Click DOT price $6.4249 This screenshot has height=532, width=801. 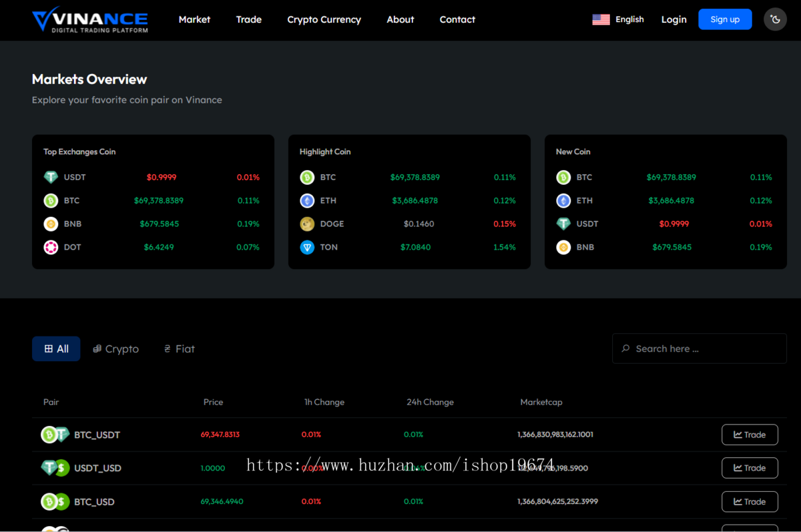[x=159, y=247]
